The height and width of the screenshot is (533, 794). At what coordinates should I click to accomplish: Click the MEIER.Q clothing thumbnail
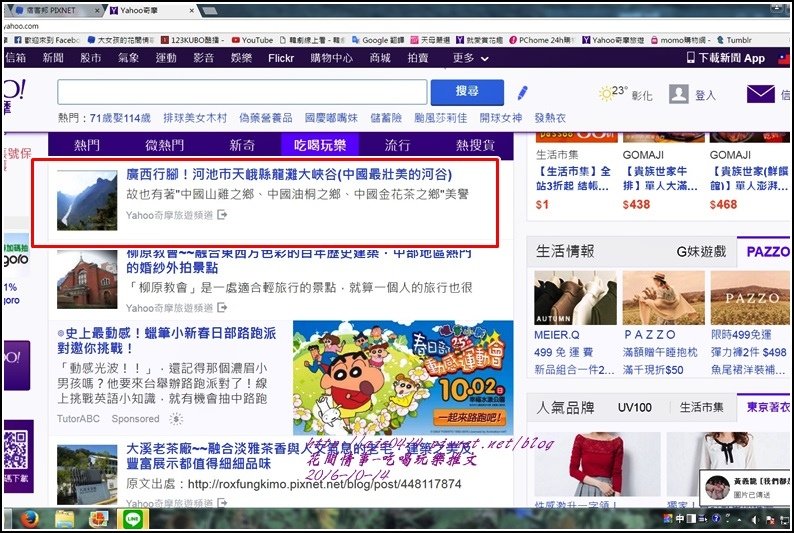(575, 298)
